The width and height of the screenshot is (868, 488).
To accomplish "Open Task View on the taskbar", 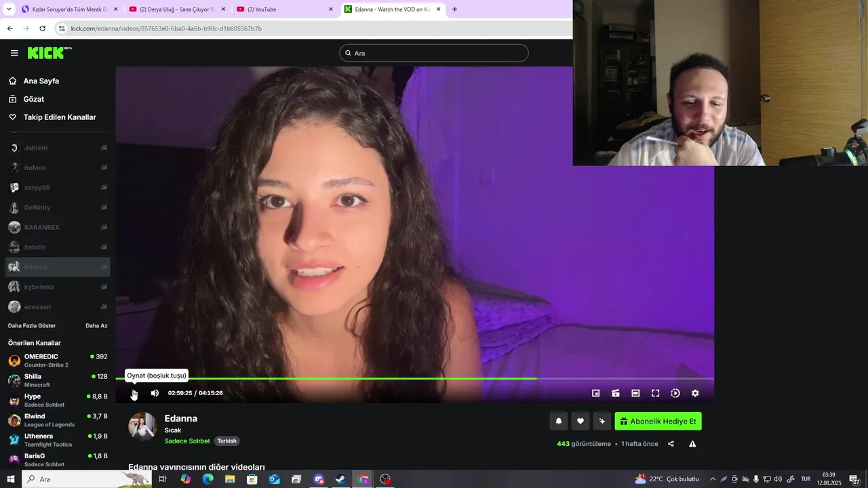I will coord(163,479).
